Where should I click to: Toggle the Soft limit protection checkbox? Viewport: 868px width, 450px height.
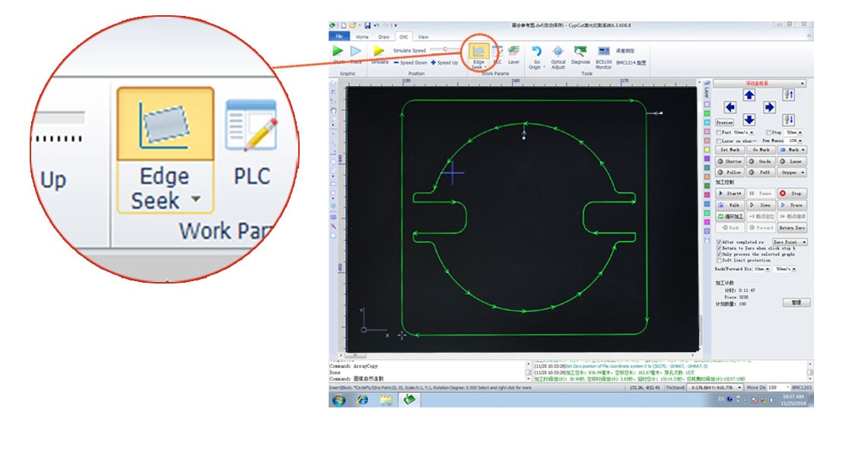coord(719,260)
